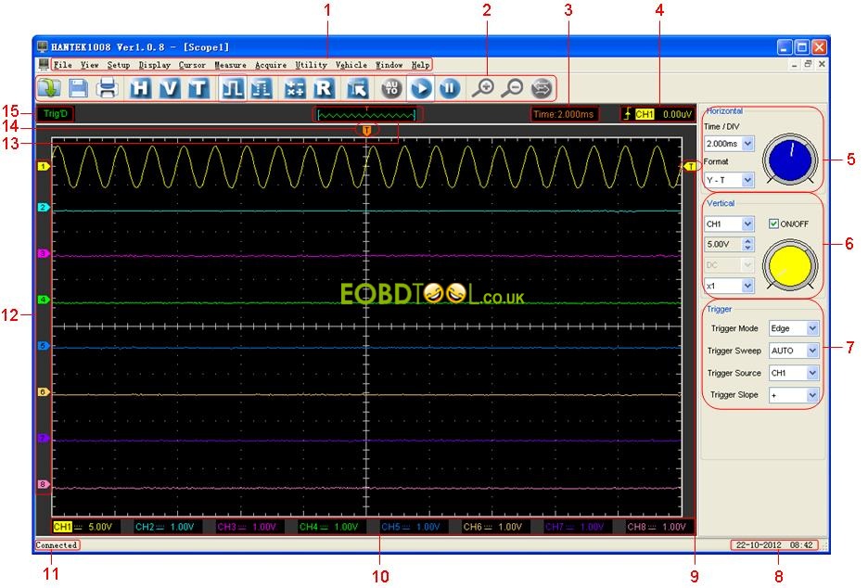Click the cyan CH2 zero-level marker
The height and width of the screenshot is (588, 868).
coord(44,207)
